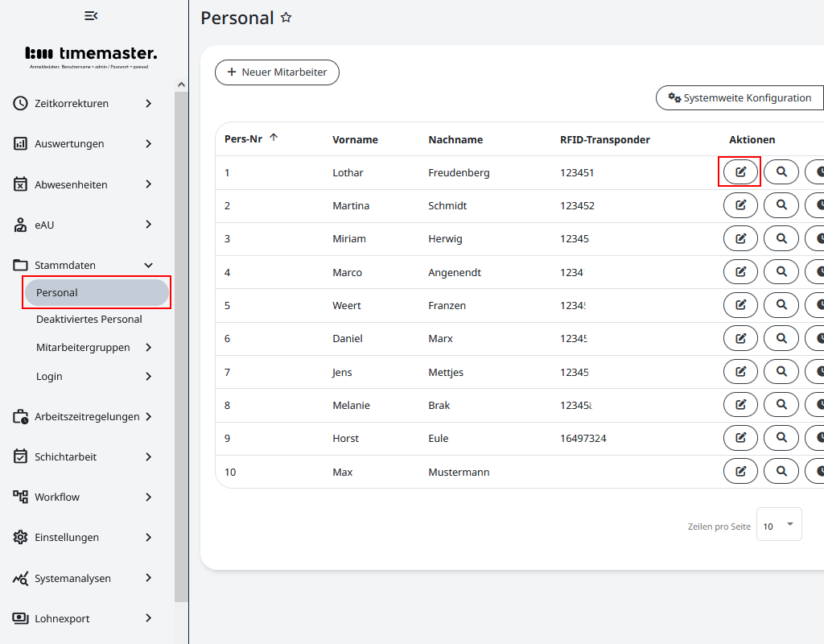The image size is (824, 644).
Task: Click the edit icon for Lothar Freudenberg
Action: click(x=740, y=172)
